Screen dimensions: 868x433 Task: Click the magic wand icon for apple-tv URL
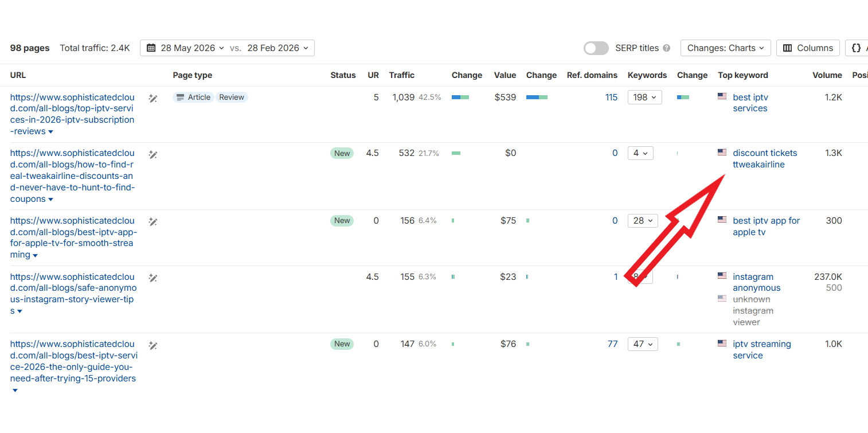point(153,222)
